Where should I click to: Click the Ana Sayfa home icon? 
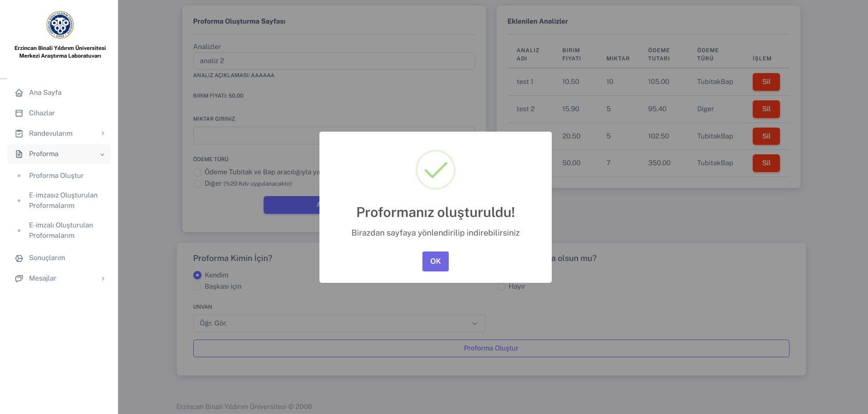coord(19,93)
